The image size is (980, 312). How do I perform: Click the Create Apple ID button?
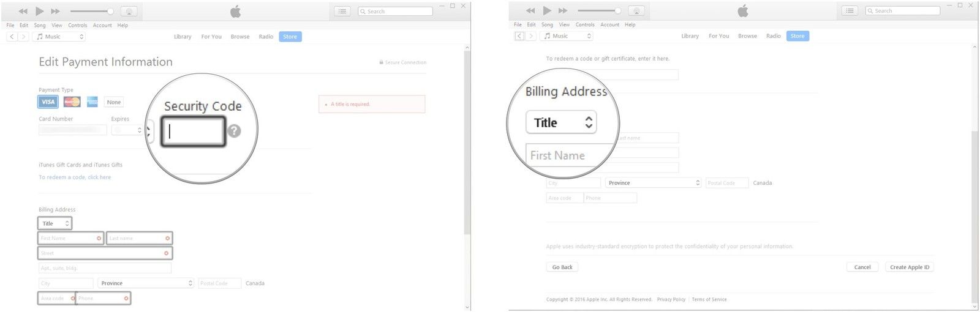[x=909, y=267]
